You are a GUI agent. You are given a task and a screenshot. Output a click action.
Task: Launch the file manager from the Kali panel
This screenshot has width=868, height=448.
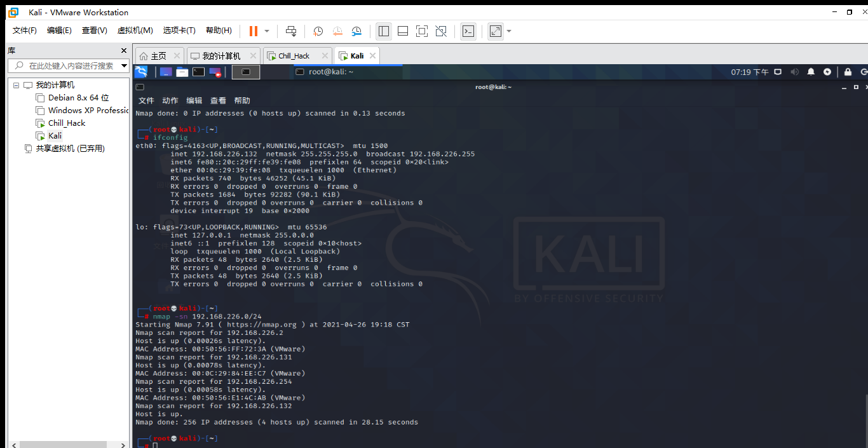coord(181,72)
